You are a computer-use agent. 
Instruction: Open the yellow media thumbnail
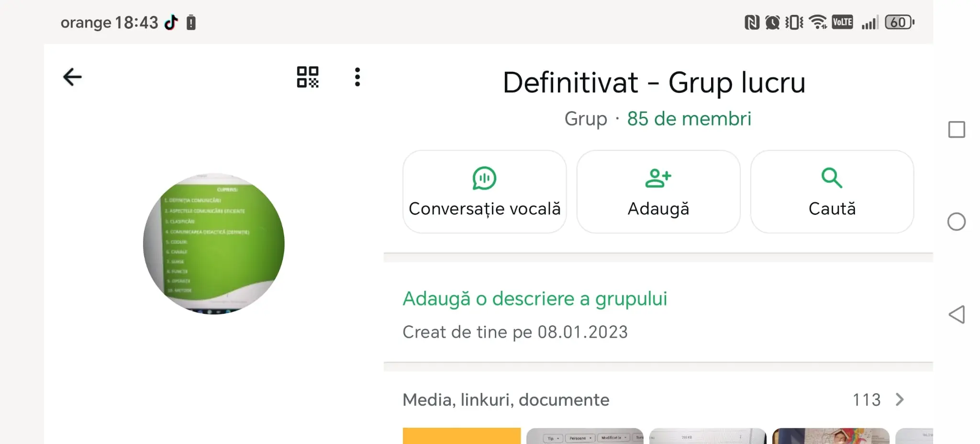coord(462,436)
